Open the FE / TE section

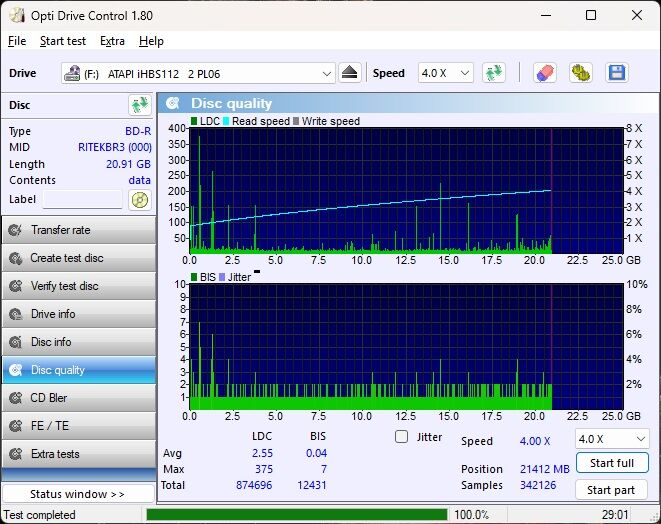tap(79, 426)
